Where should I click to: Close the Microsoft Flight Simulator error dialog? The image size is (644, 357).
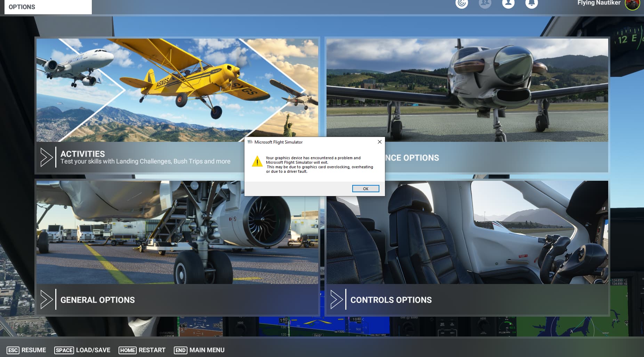tap(379, 142)
